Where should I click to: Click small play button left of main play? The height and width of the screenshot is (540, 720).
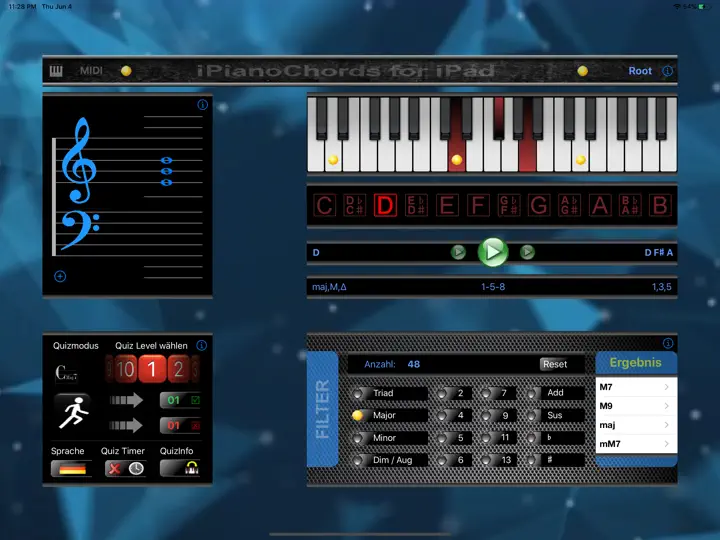(458, 252)
